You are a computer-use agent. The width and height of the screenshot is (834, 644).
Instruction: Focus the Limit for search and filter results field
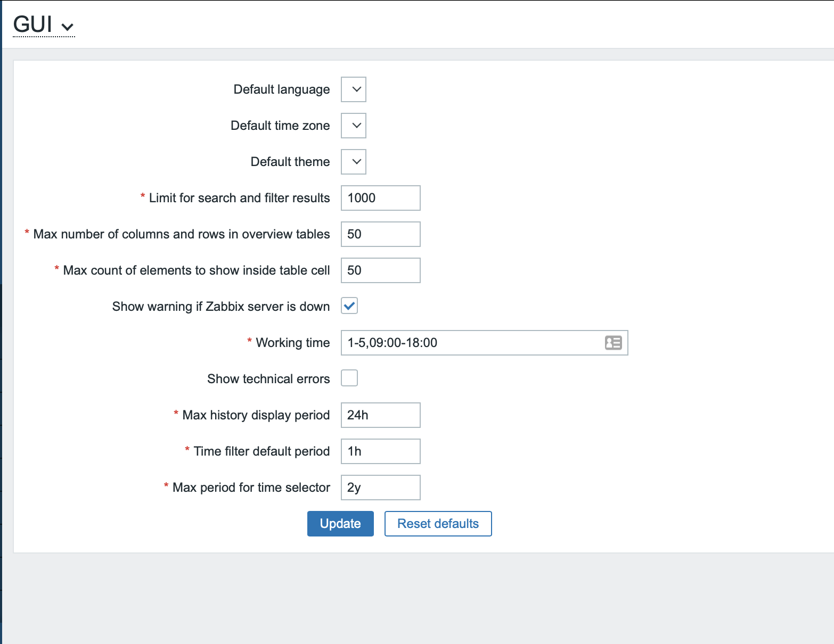pos(380,198)
